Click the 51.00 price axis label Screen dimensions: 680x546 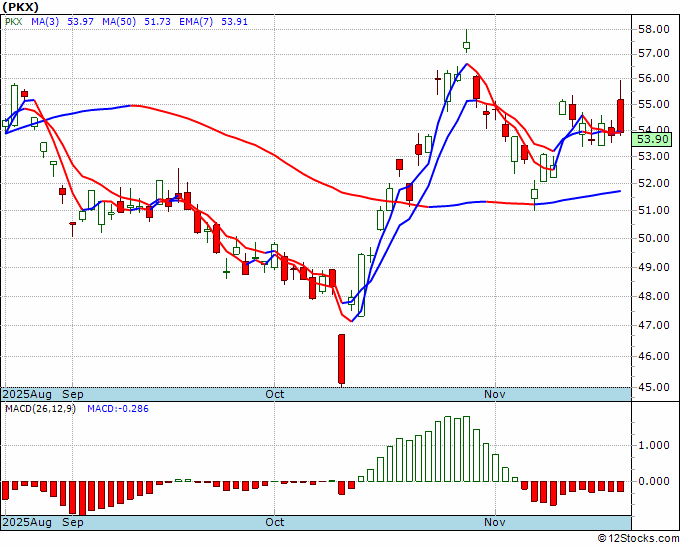coord(654,210)
